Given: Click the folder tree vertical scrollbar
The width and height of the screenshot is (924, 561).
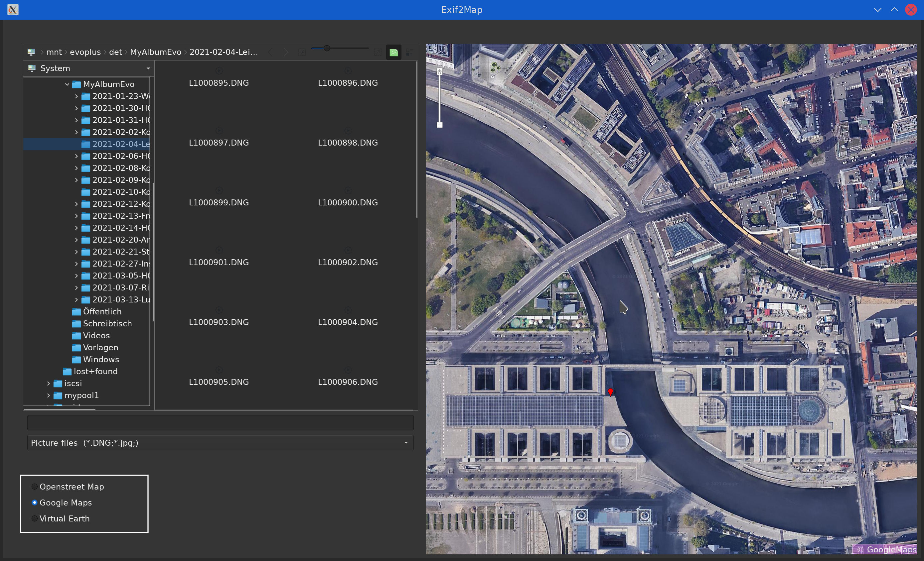Looking at the screenshot, I should tap(153, 252).
